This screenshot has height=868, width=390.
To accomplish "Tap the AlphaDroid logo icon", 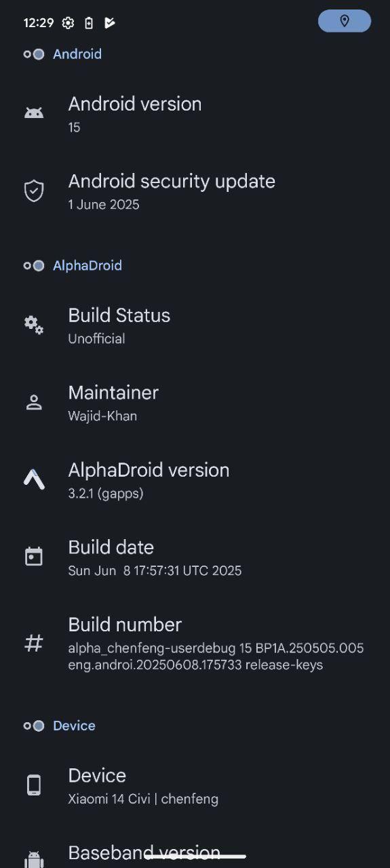I will click(34, 479).
